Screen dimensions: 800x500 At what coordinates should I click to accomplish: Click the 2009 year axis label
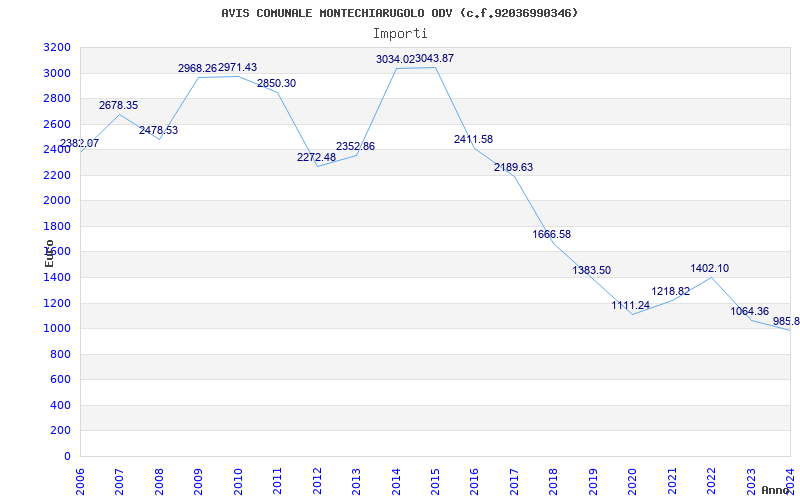point(198,482)
